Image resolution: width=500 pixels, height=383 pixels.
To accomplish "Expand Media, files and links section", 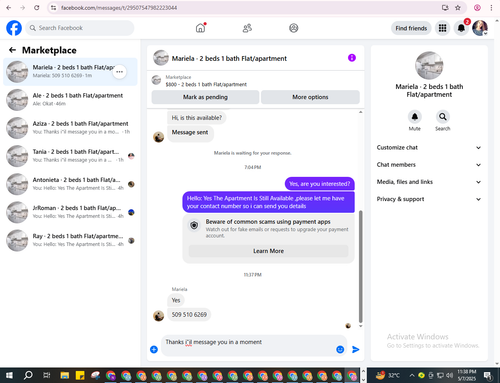I will pyautogui.click(x=429, y=182).
